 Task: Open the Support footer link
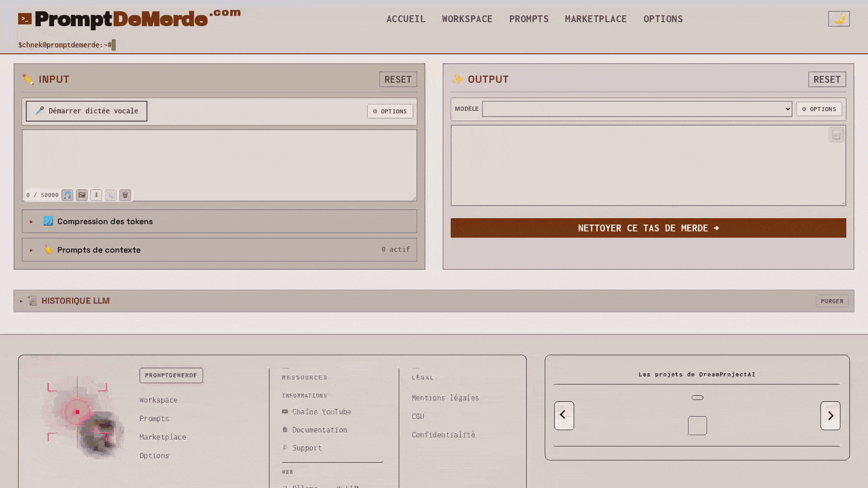302,448
